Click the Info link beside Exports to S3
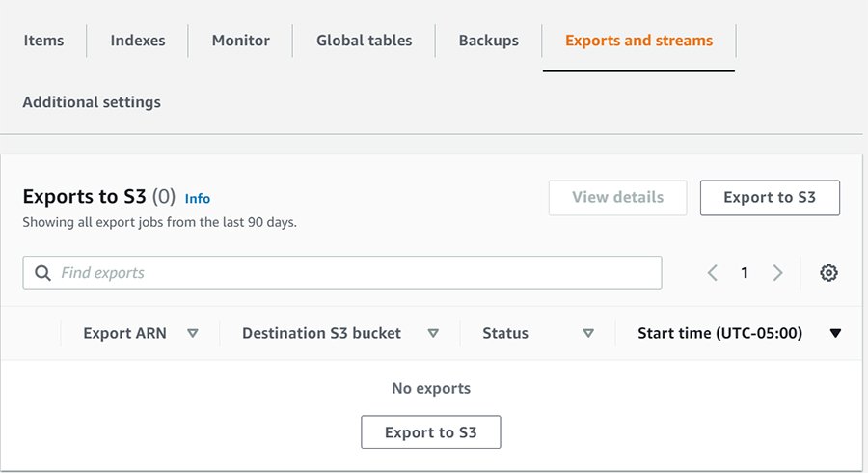Image resolution: width=868 pixels, height=473 pixels. [198, 199]
